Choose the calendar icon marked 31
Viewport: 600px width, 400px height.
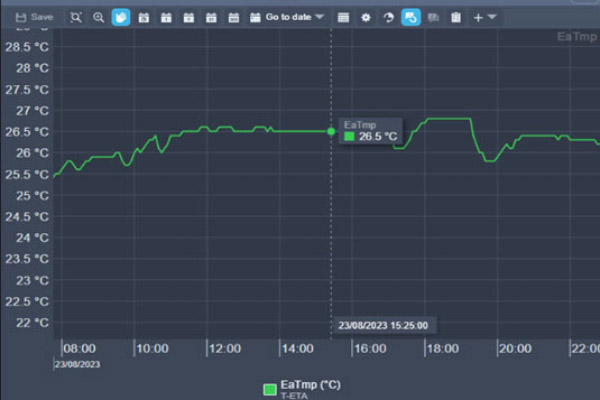tap(211, 18)
